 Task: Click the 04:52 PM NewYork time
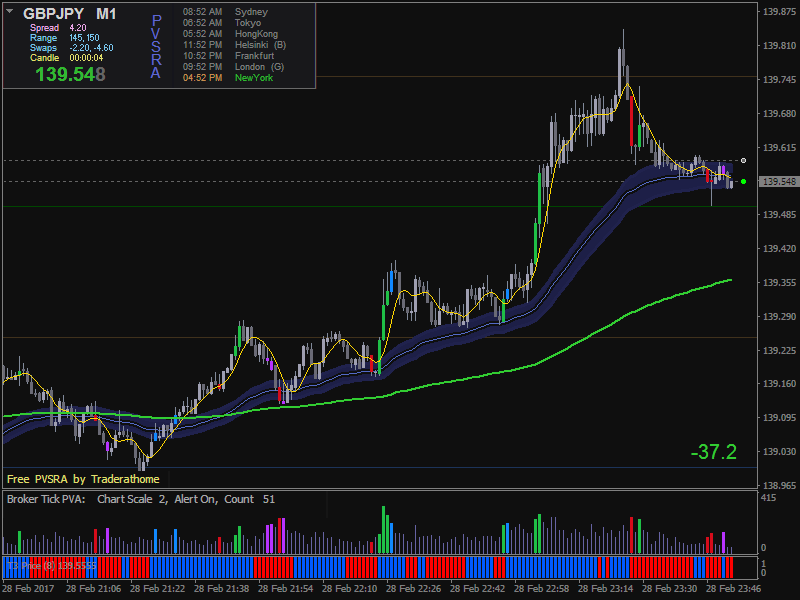point(203,78)
